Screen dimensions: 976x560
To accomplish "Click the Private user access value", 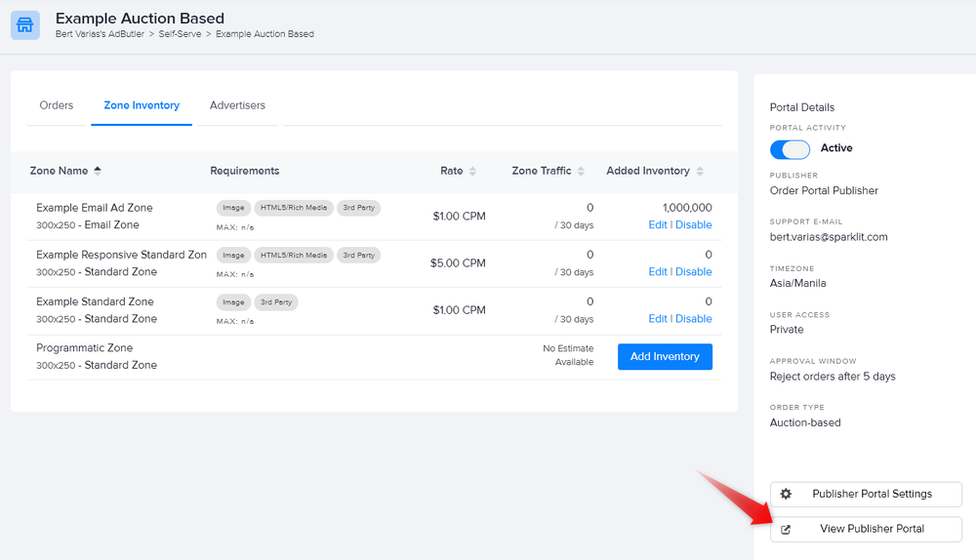I will pos(787,329).
